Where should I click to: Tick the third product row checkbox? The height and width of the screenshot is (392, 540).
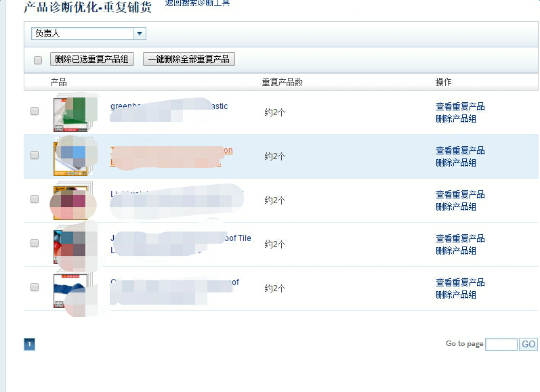tap(35, 199)
